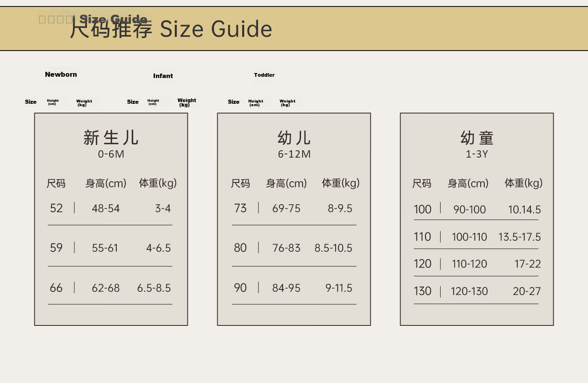This screenshot has height=383, width=588.
Task: Select size "120" in the 幼童 table
Action: coord(423,264)
